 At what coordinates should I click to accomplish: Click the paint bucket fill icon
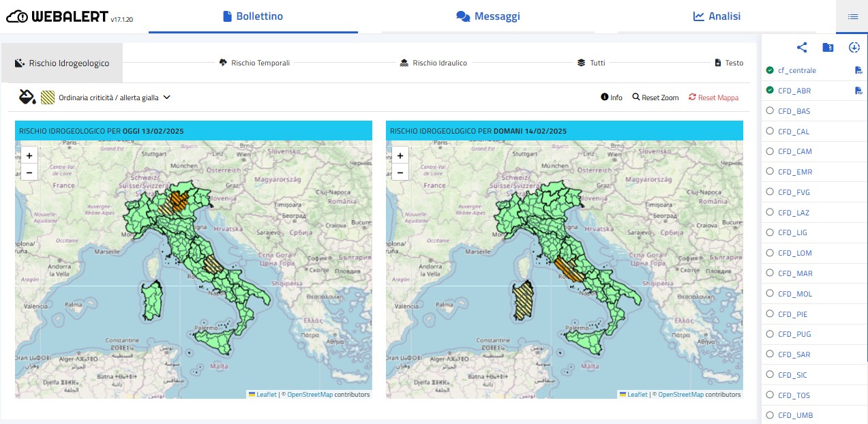pos(27,97)
